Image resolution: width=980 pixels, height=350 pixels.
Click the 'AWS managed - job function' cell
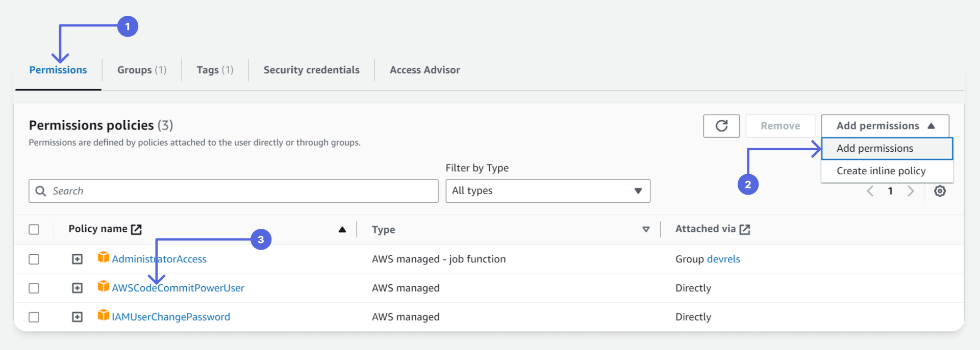[x=439, y=259]
